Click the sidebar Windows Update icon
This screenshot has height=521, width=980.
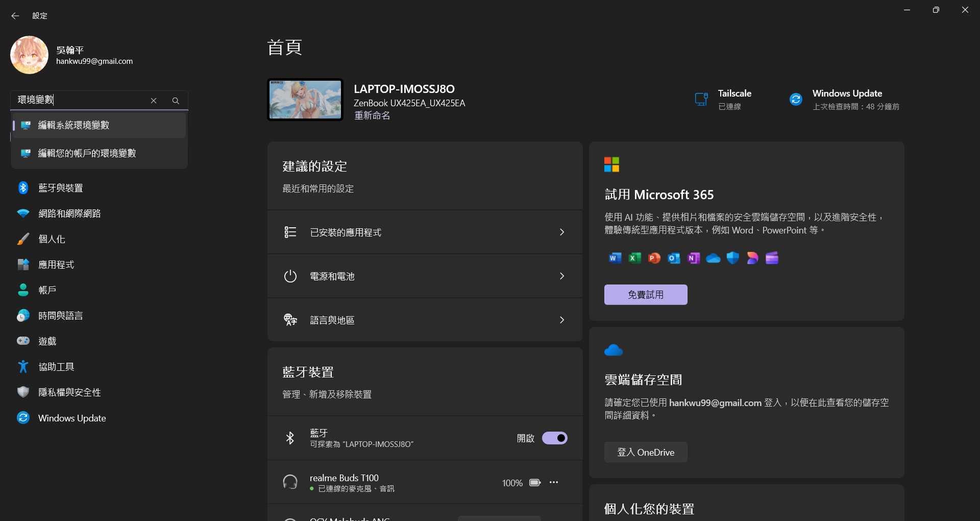pyautogui.click(x=23, y=418)
